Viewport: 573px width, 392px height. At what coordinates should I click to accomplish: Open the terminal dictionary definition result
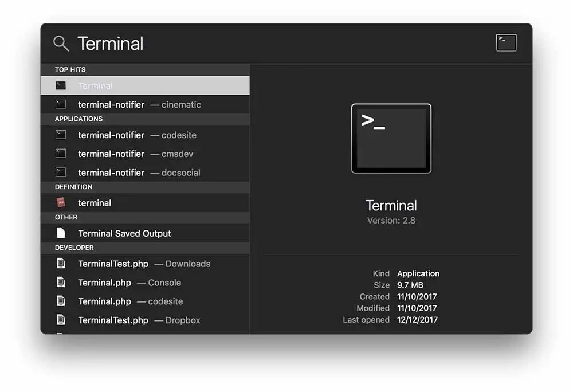(145, 203)
